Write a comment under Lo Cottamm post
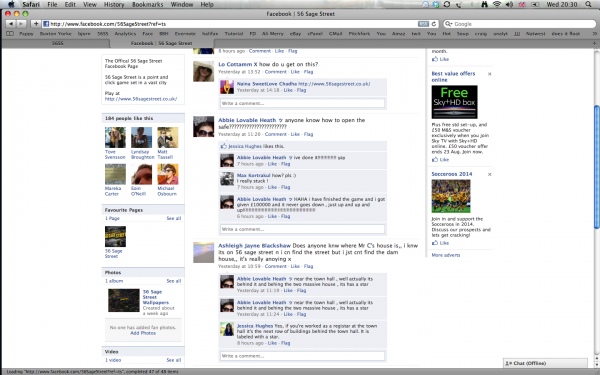 coord(302,103)
